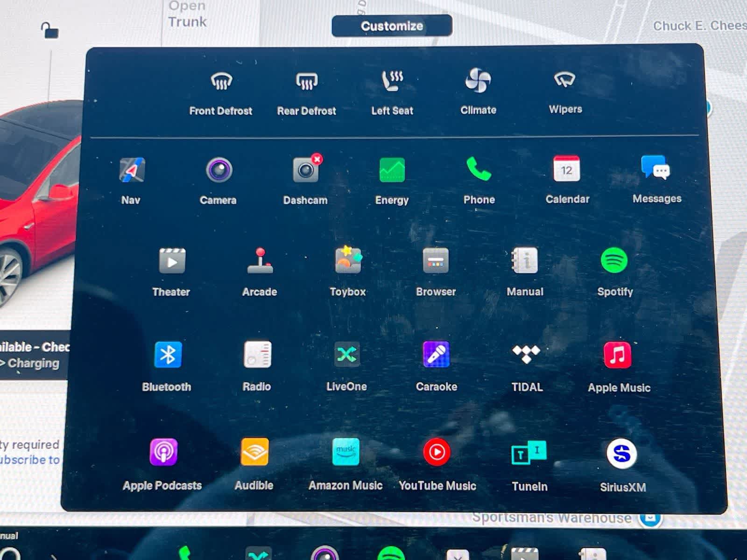Tap the Open Trunk label
The height and width of the screenshot is (560, 747).
[187, 14]
